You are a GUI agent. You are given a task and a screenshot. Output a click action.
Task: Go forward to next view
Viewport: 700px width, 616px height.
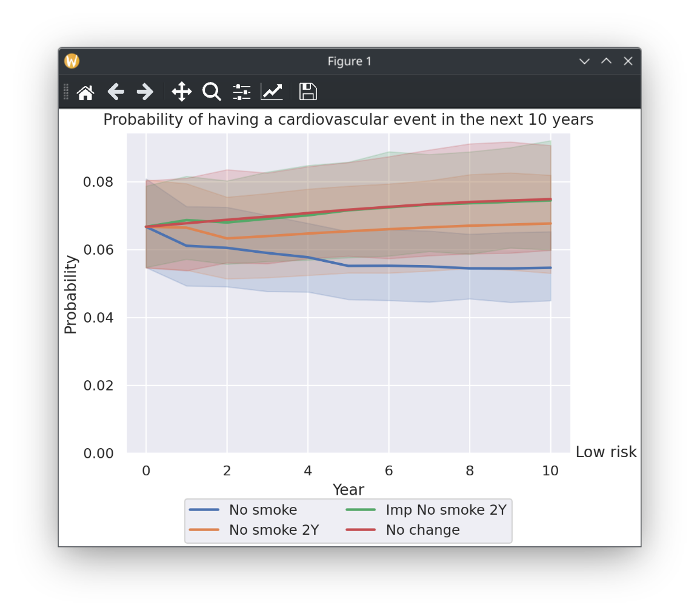[x=145, y=92]
